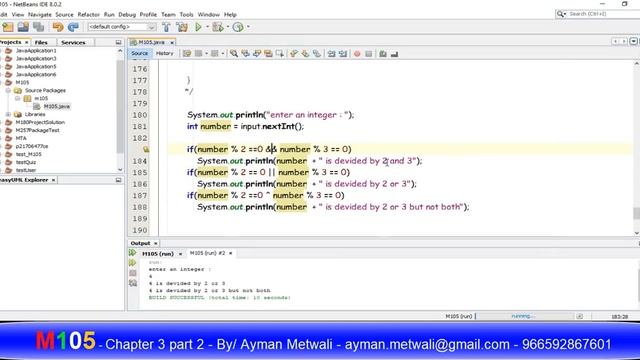Click the Shift Line Right icon

point(343,54)
